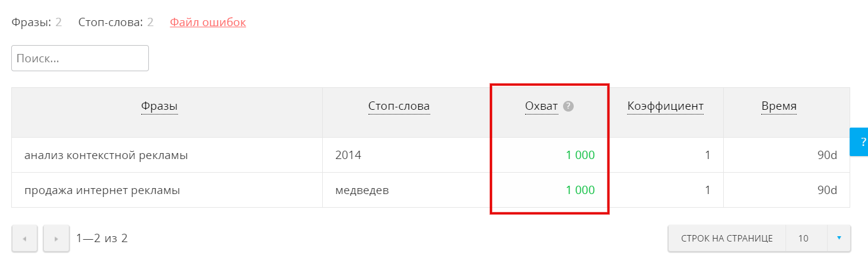868x270 pixels.
Task: Click the help icon next to Охват
Action: [568, 106]
